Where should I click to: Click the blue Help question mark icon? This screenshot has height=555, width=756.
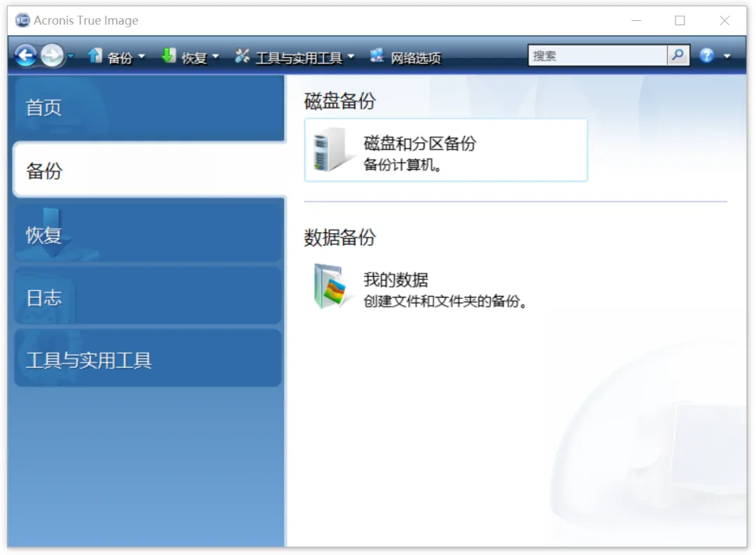(x=707, y=56)
